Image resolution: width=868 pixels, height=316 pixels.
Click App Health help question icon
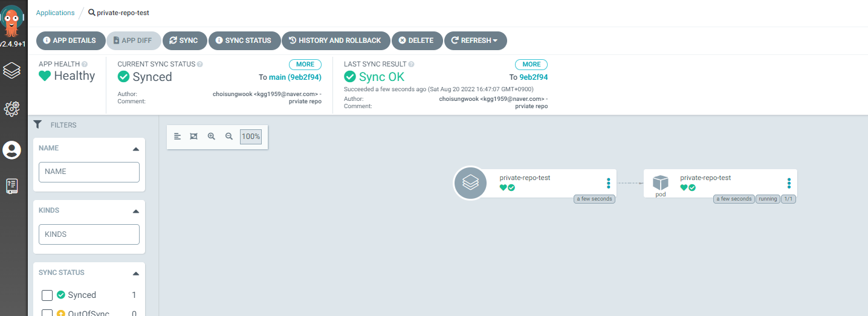tap(85, 64)
